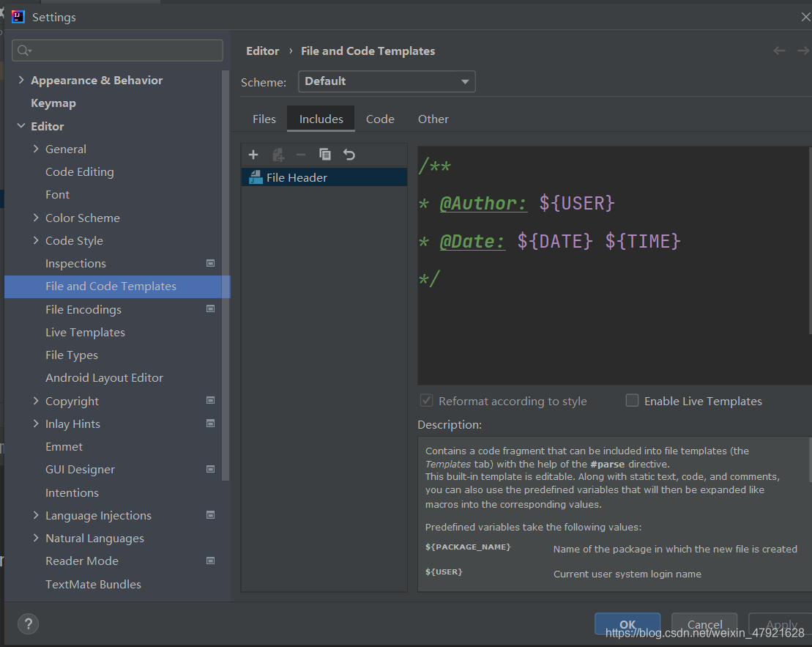This screenshot has width=812, height=647.
Task: Select the Includes tab
Action: tap(321, 119)
